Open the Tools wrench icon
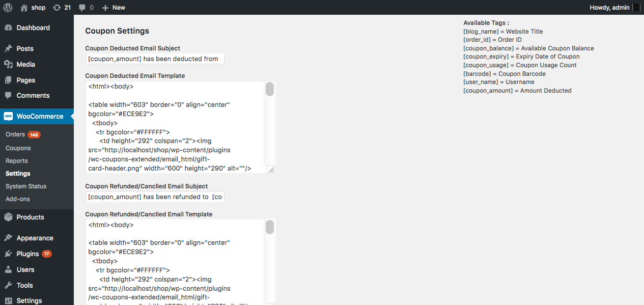This screenshot has height=305, width=644. 8,285
